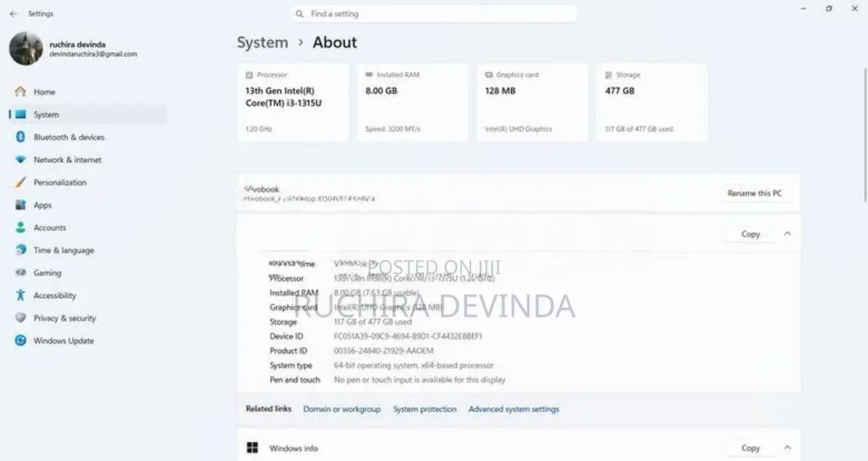The image size is (868, 461).
Task: Click Device ID value FC051A39-09C9-4694-89D1-CF4432E8BEF1
Action: (x=408, y=336)
